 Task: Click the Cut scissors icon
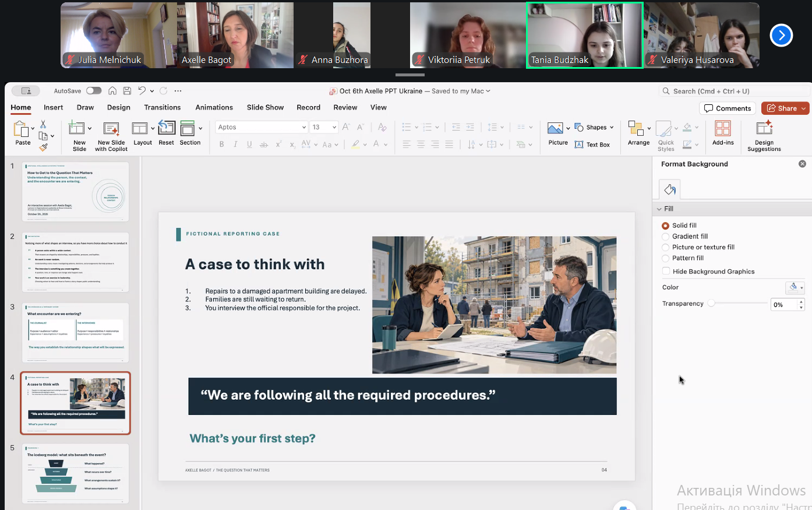click(43, 125)
